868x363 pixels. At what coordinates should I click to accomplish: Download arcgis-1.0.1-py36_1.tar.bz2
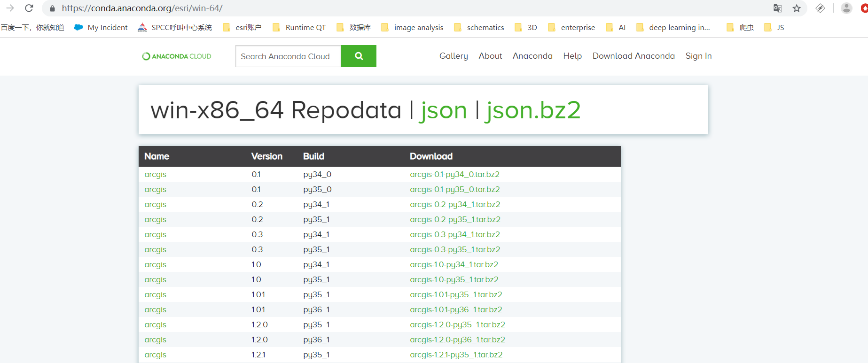(x=456, y=309)
